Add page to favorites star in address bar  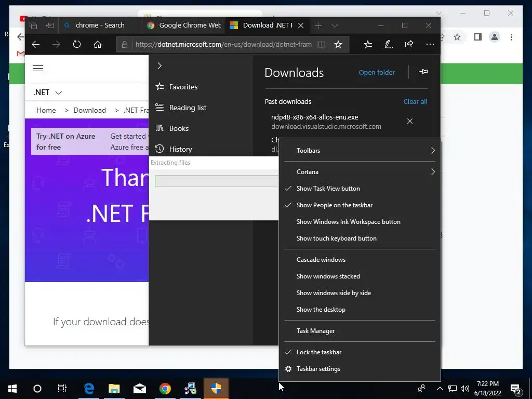(338, 45)
